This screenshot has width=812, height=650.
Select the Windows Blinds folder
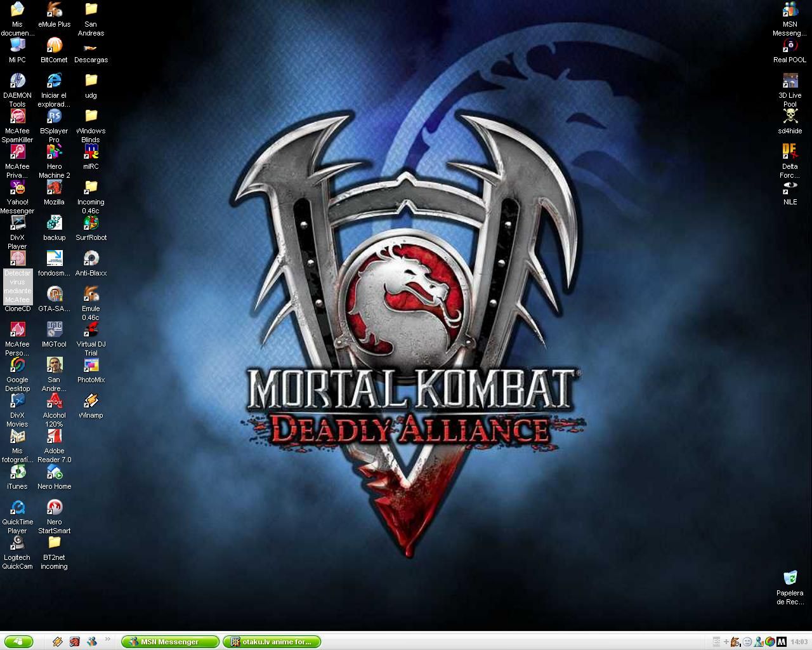pos(91,116)
